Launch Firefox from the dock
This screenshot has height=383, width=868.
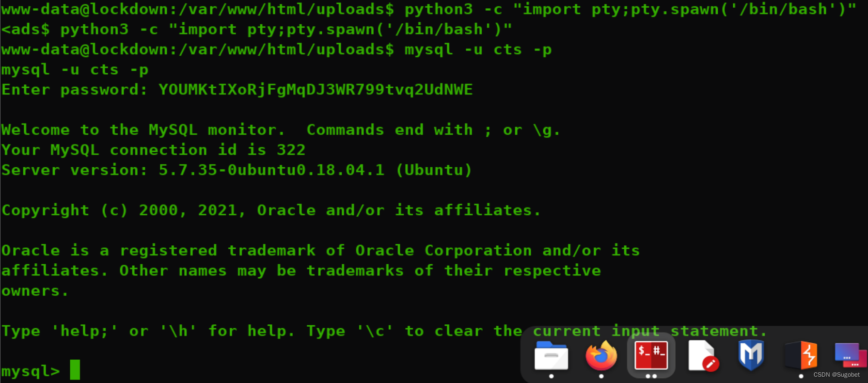click(601, 356)
